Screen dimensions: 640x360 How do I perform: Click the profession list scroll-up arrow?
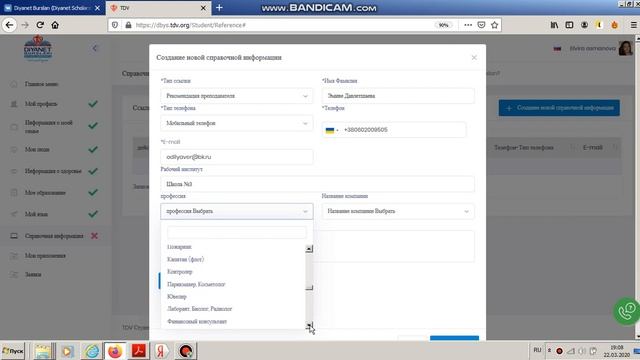pos(309,249)
